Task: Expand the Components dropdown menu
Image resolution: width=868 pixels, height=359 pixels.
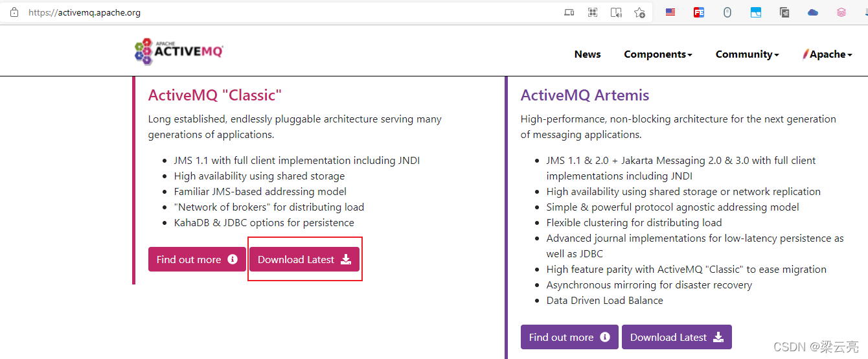Action: pyautogui.click(x=658, y=54)
